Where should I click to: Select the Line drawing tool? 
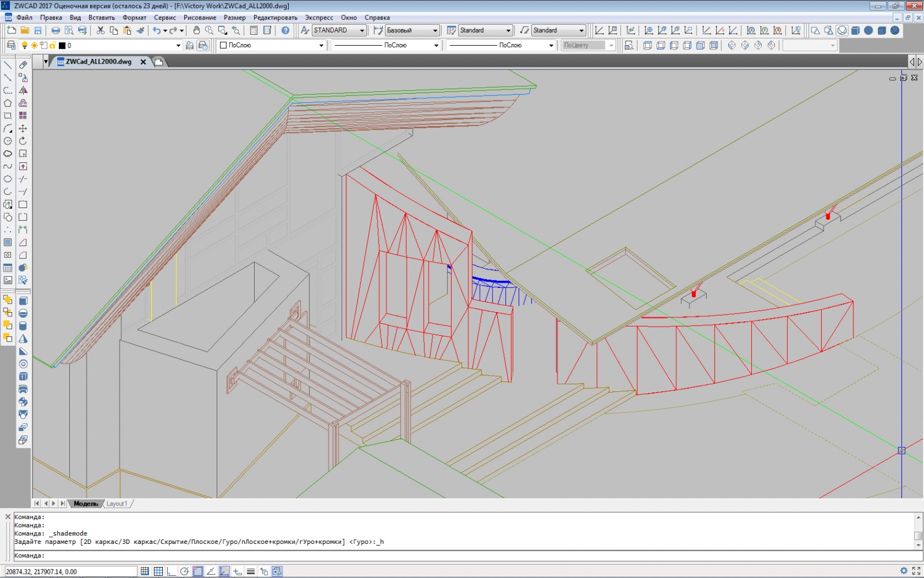tap(8, 65)
